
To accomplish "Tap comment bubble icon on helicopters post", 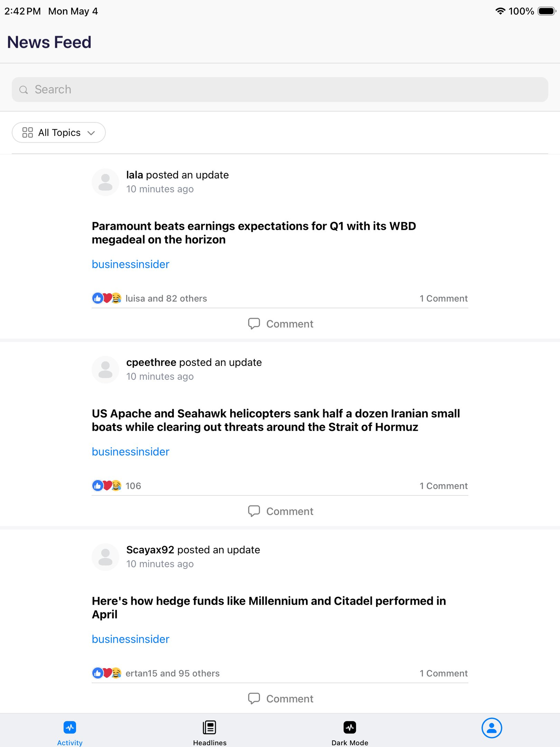I will pyautogui.click(x=254, y=511).
